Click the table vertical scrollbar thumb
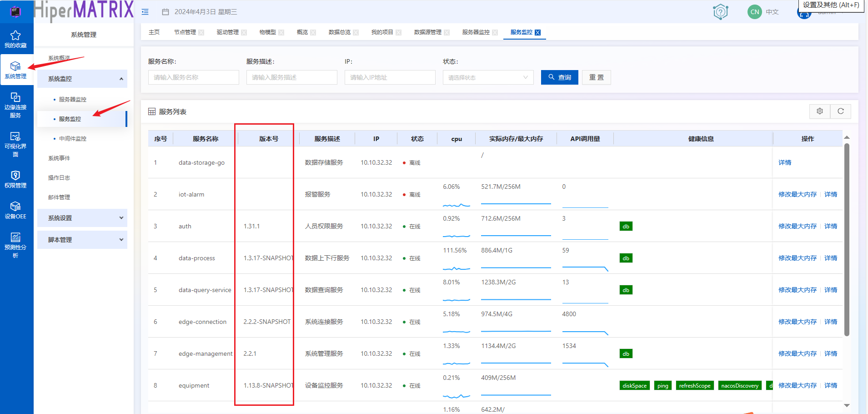 pos(847,240)
